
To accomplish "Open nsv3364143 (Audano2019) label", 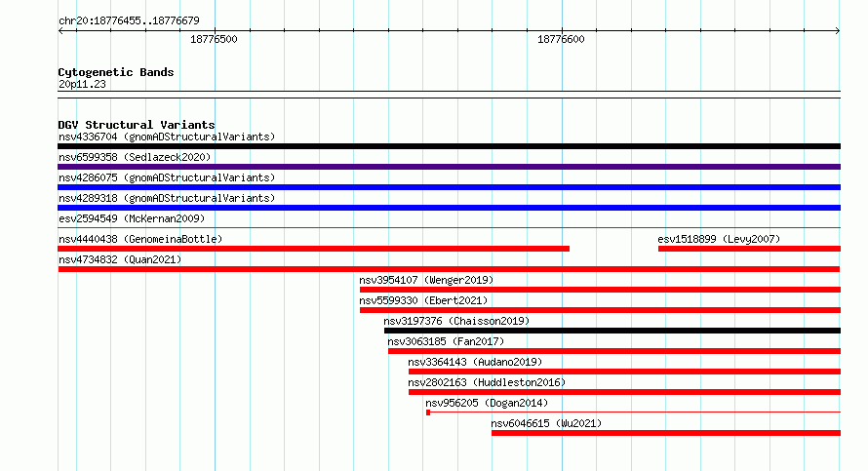I will (476, 362).
